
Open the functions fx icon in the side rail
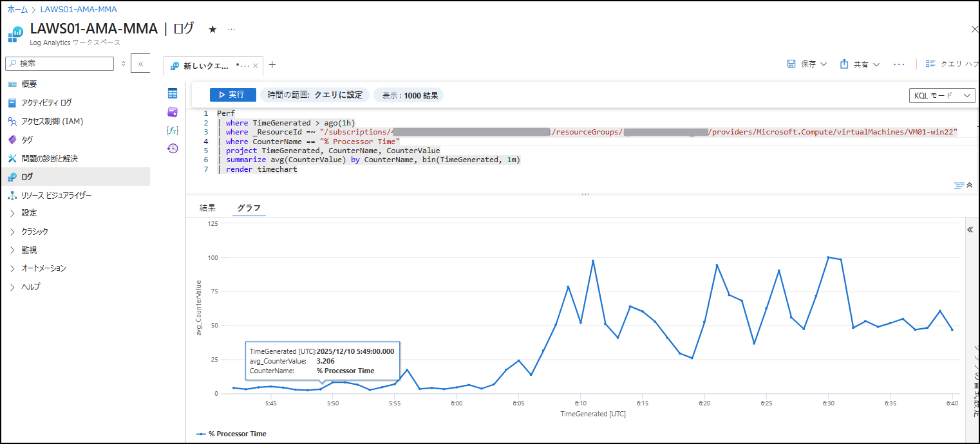click(x=173, y=130)
